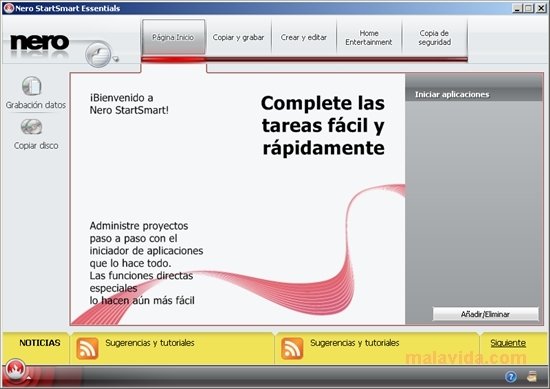Click the Añadir/Eliminar button
Viewport: 550px width, 389px height.
point(485,314)
